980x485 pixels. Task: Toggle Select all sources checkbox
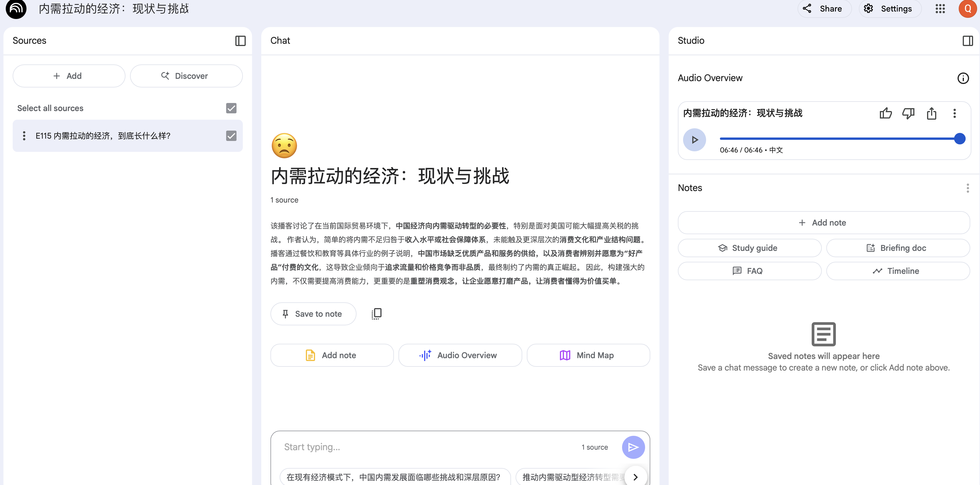231,108
